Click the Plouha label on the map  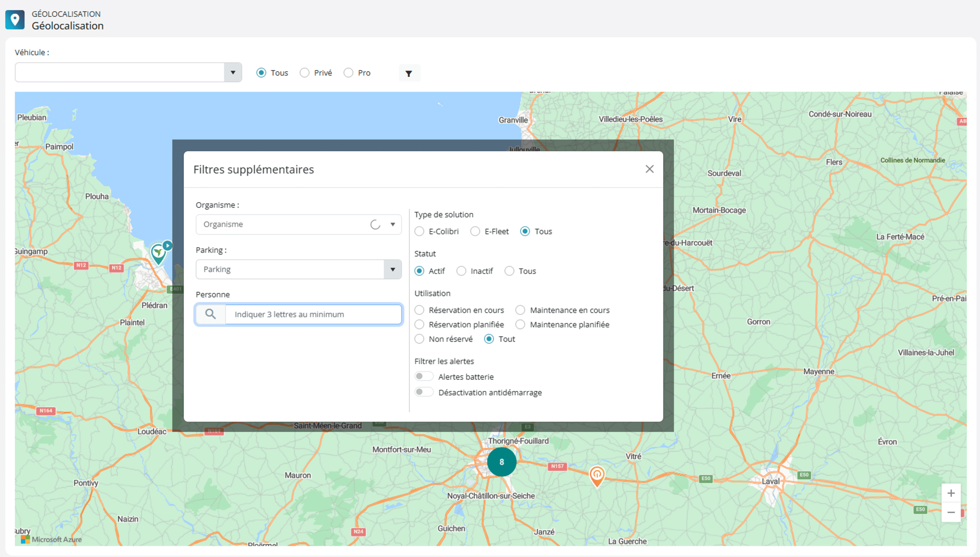97,197
